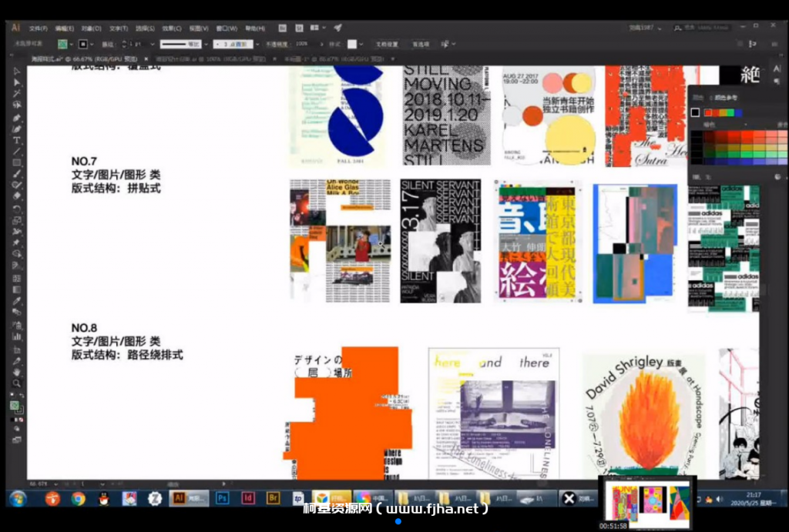Select the Blend tool

(17, 313)
